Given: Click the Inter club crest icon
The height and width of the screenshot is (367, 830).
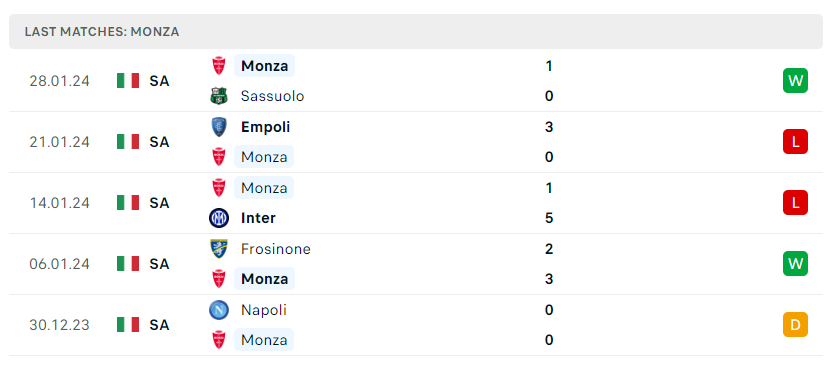Looking at the screenshot, I should [219, 218].
